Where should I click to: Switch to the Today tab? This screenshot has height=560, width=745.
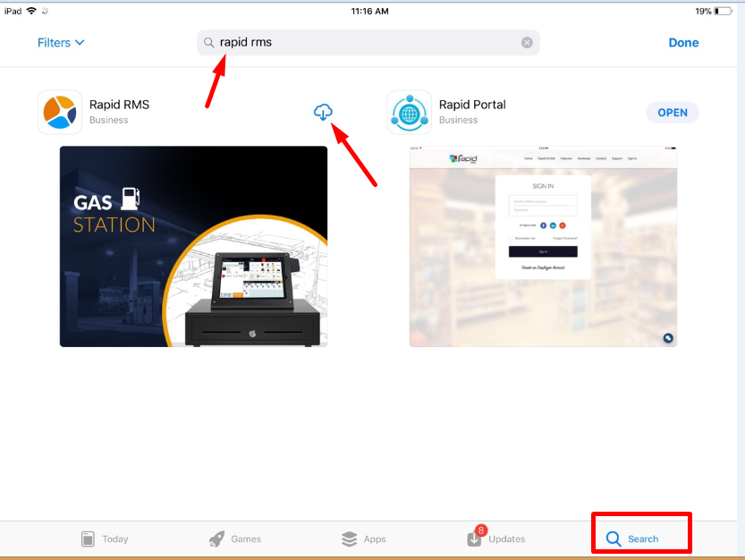tap(104, 539)
